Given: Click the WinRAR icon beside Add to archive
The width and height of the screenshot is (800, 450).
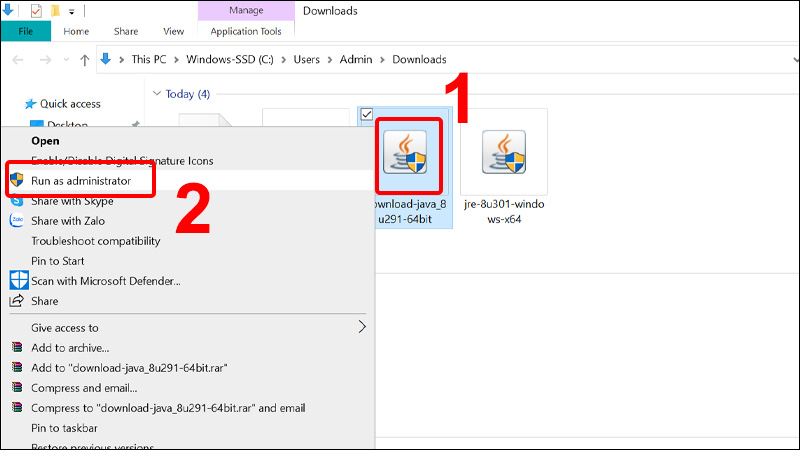Looking at the screenshot, I should tap(17, 347).
